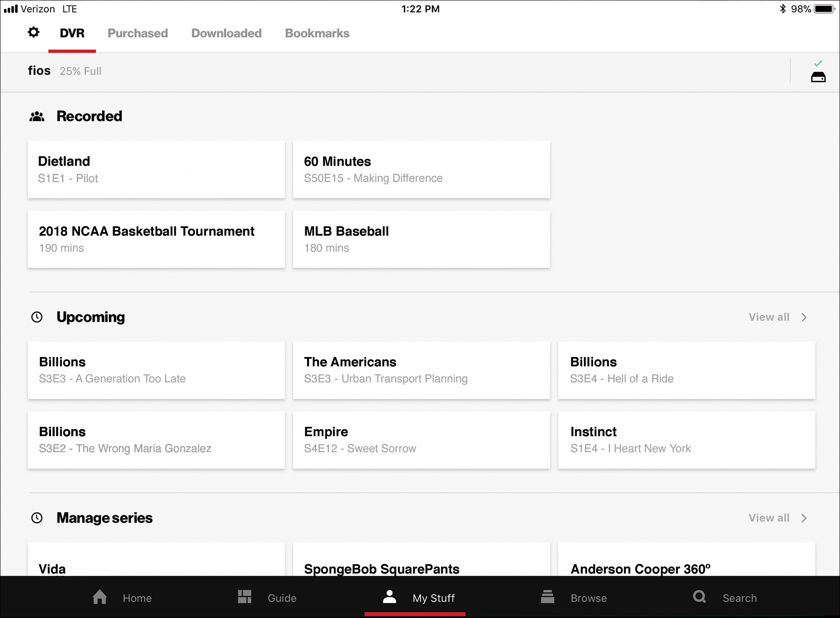Expand Manage series with chevron arrow
This screenshot has width=840, height=618.
point(804,518)
